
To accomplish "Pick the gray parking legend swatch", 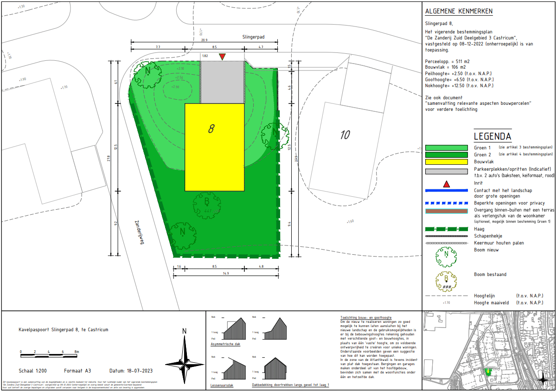I will click(446, 171).
